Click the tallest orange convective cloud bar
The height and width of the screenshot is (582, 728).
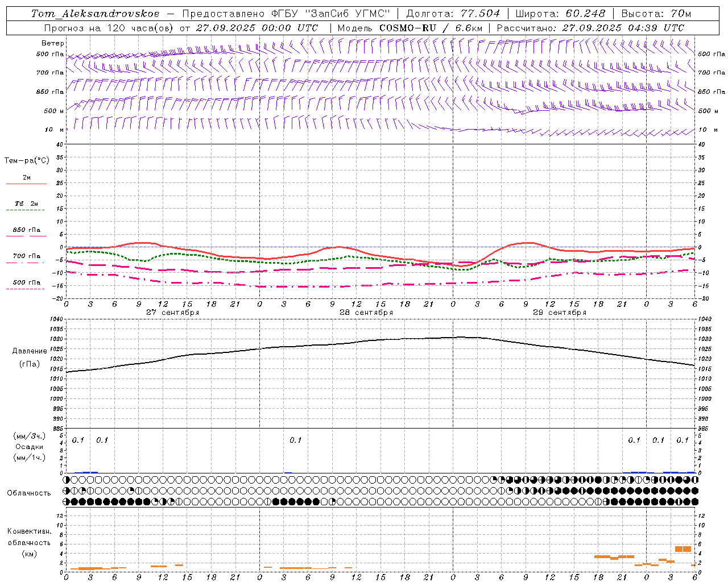tap(682, 549)
